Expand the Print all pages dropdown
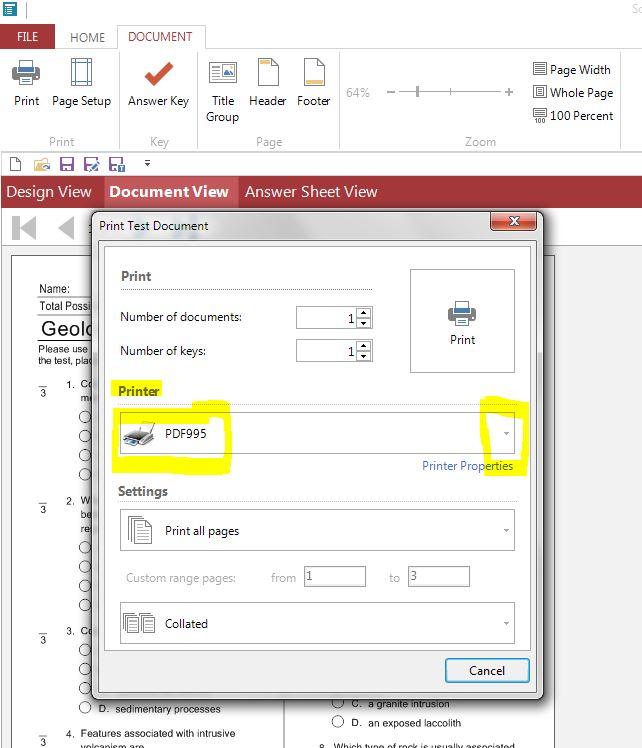The width and height of the screenshot is (642, 748). [317, 530]
